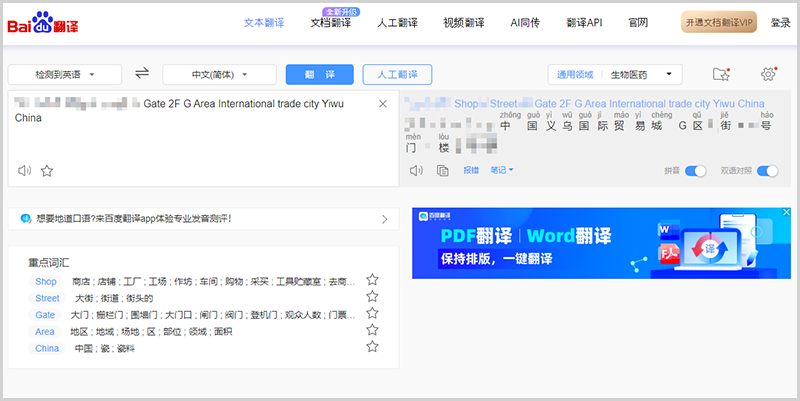This screenshot has width=800, height=401.
Task: Click the app promo text 想要地道口语
Action: point(134,219)
